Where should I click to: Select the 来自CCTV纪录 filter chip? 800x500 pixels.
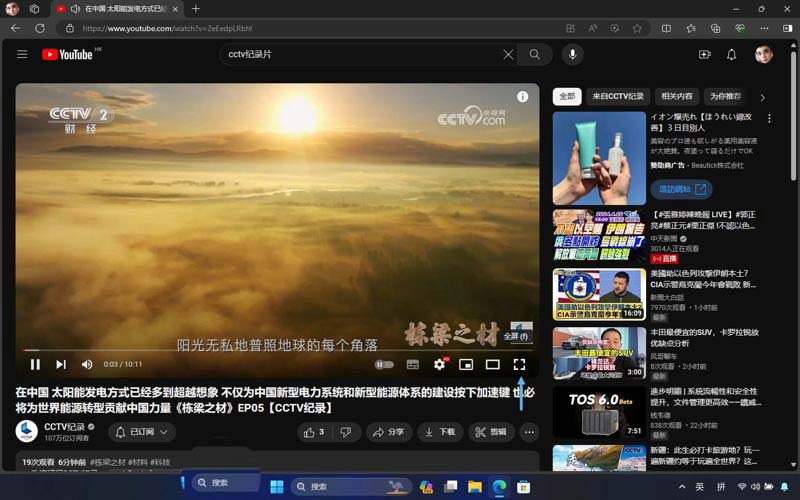pos(617,97)
